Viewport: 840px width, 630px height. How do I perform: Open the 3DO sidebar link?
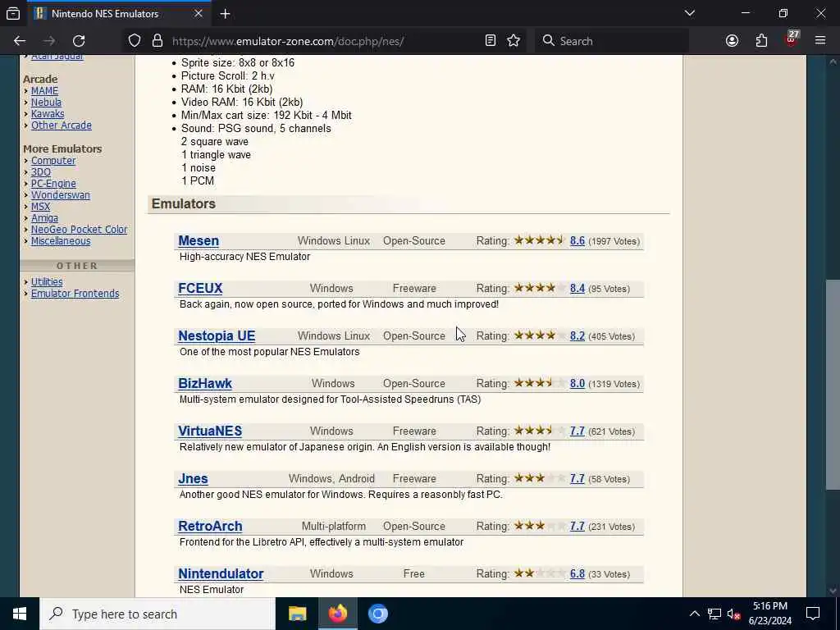[41, 172]
